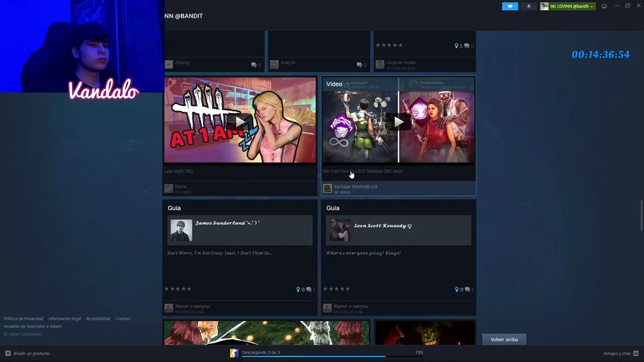
Task: Open the cocaine model author name link
Action: coord(401,62)
